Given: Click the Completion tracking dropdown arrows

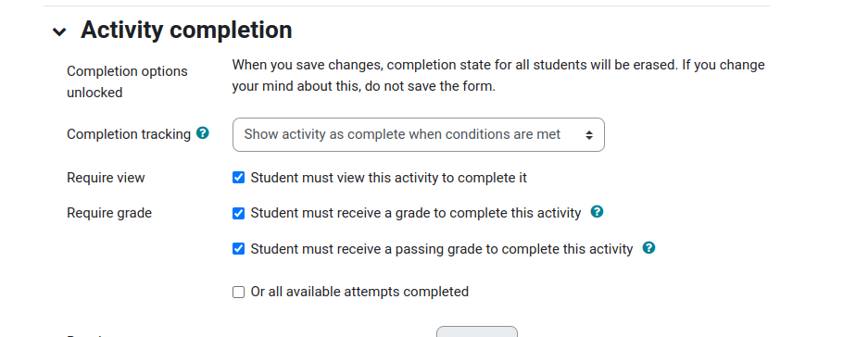Looking at the screenshot, I should pos(589,135).
